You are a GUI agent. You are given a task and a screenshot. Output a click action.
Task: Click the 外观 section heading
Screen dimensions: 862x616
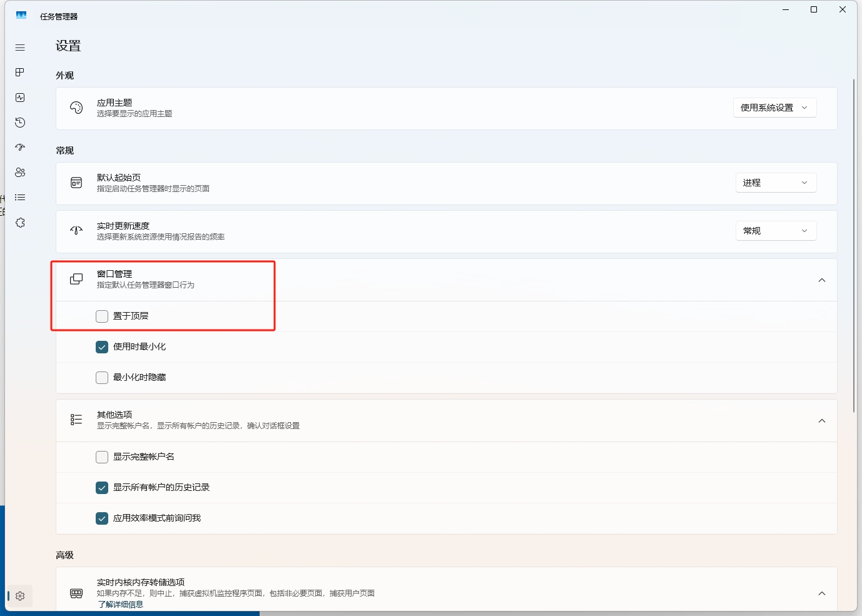65,76
